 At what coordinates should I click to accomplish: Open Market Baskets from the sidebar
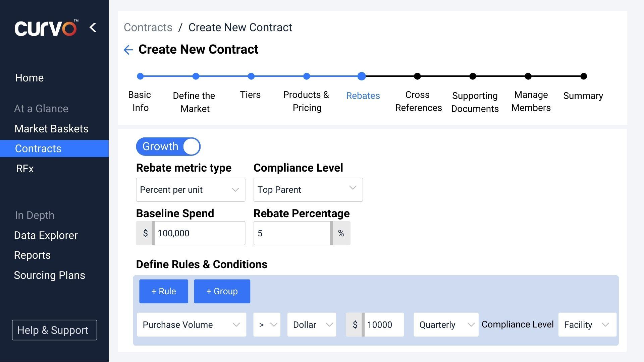[x=51, y=128]
